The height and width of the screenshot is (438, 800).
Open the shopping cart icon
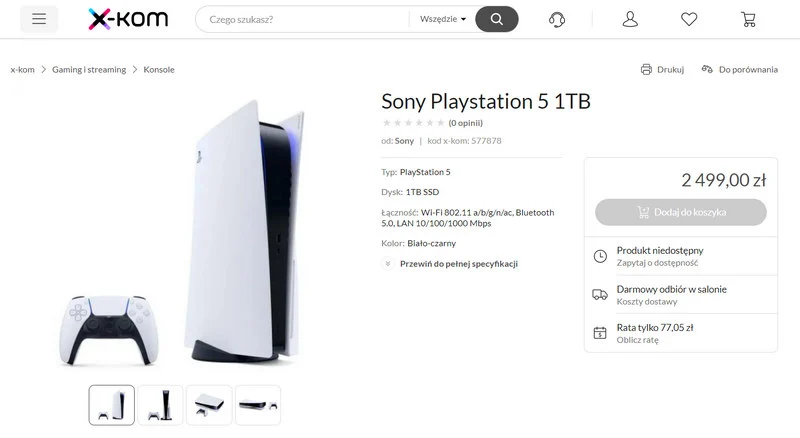(748, 19)
